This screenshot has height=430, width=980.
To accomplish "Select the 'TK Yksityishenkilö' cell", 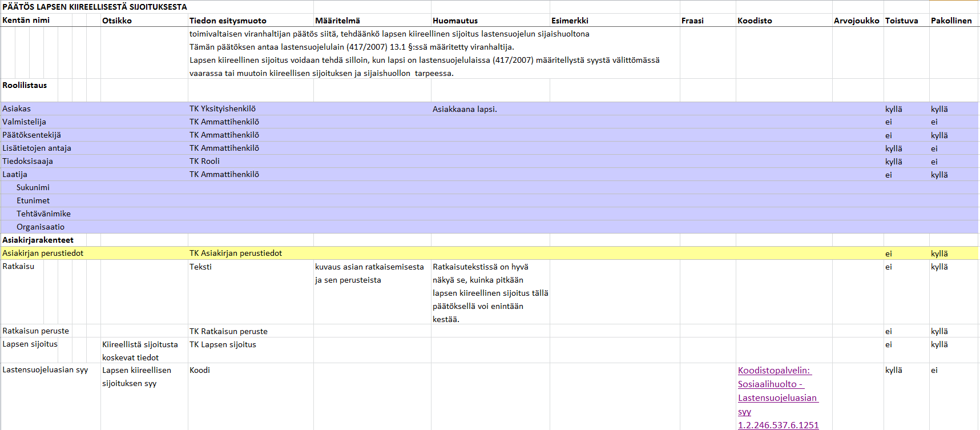I will [223, 108].
